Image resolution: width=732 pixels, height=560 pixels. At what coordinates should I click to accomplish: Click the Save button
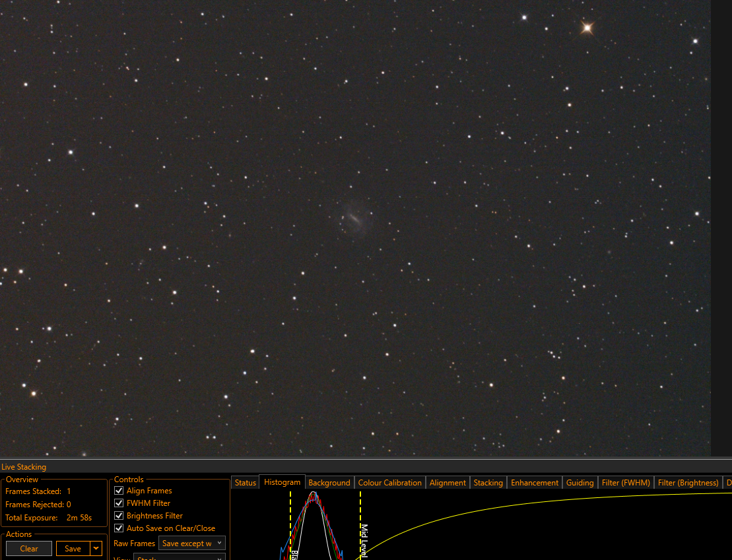click(73, 548)
